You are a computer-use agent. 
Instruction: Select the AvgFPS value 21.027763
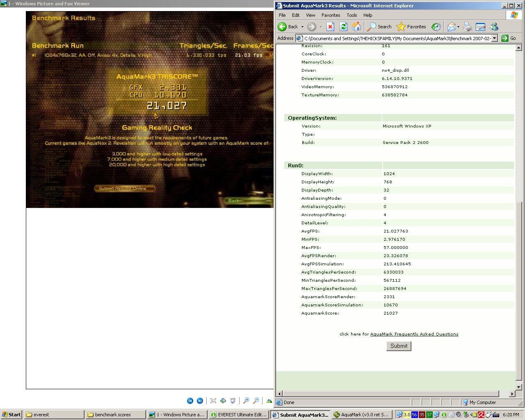(x=395, y=231)
